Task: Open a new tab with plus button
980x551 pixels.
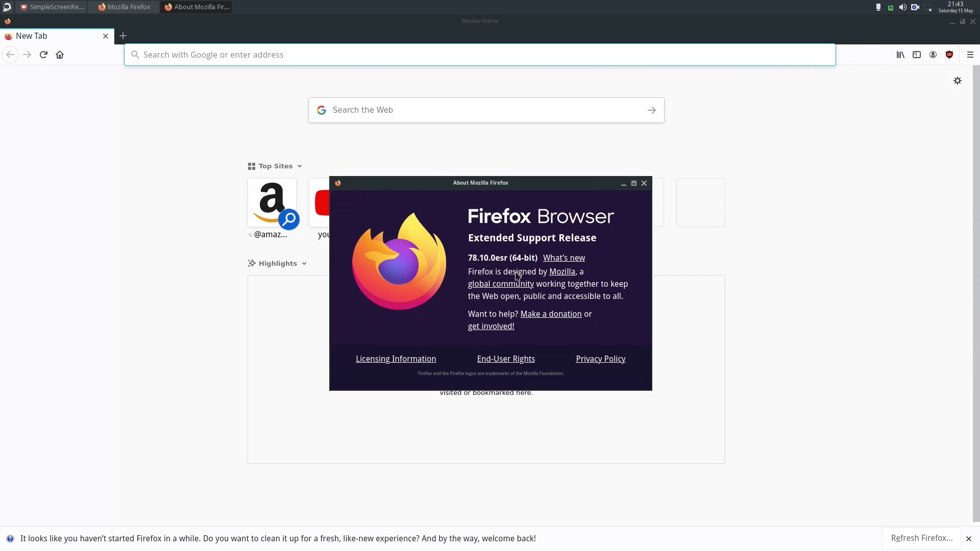Action: [123, 36]
